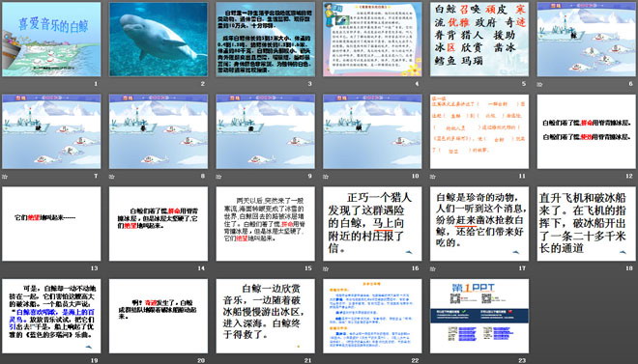Select slide 22 with blue small text

[372, 316]
